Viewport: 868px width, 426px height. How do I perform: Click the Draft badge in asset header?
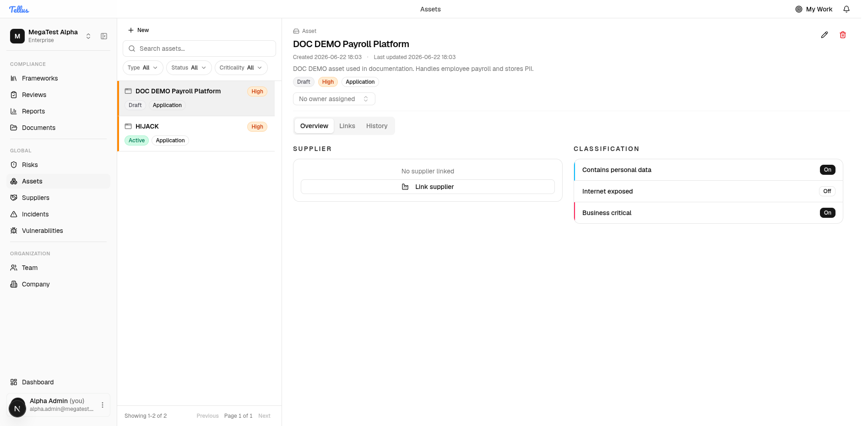click(x=304, y=82)
